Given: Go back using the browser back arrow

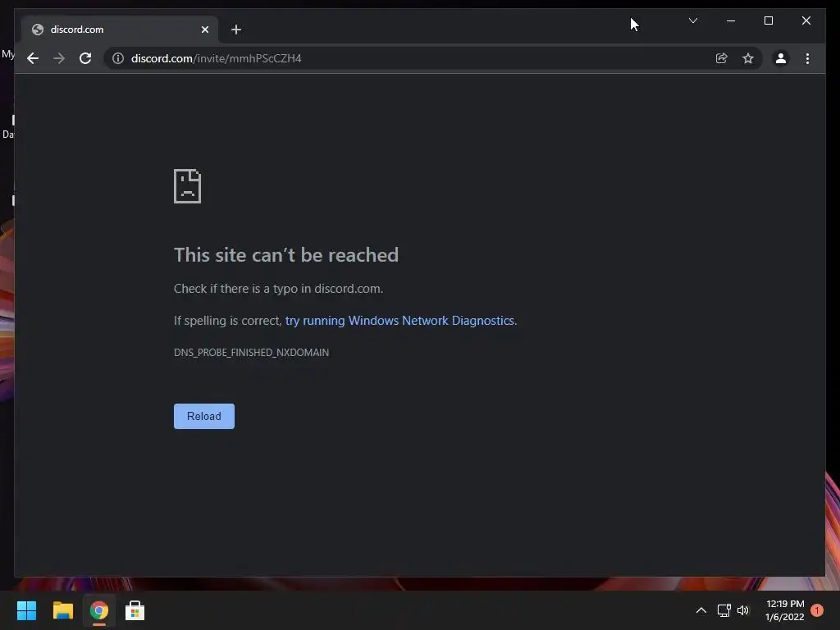Looking at the screenshot, I should point(33,58).
